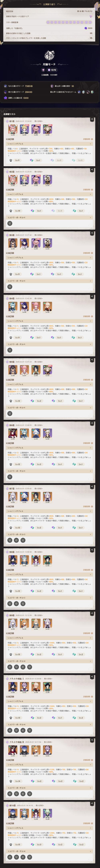Expand ミステリーボーナス row in アルカナ挑戦 II
The height and width of the screenshot is (868, 100).
50,788
